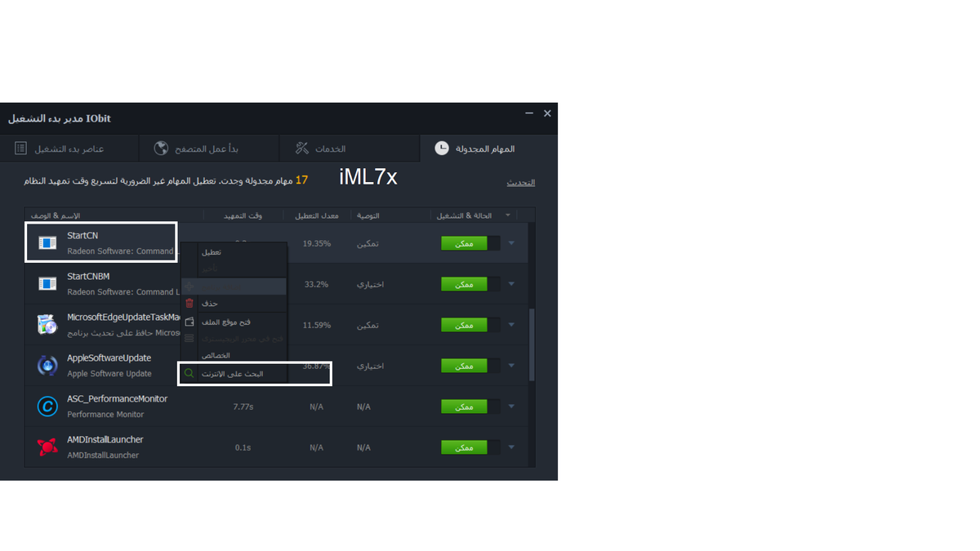Open the dropdown arrow for AppleSoftwareUpdate row
The height and width of the screenshot is (551, 980).
511,366
